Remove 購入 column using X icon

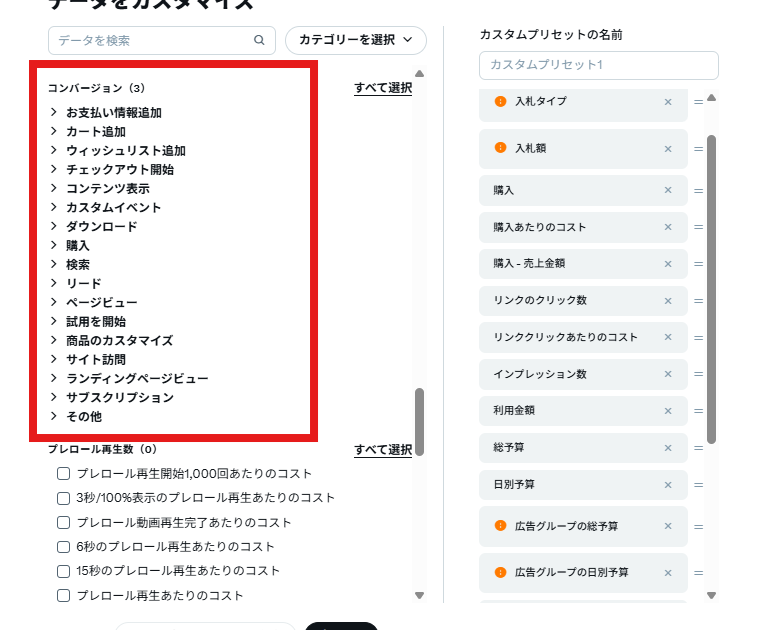[668, 190]
